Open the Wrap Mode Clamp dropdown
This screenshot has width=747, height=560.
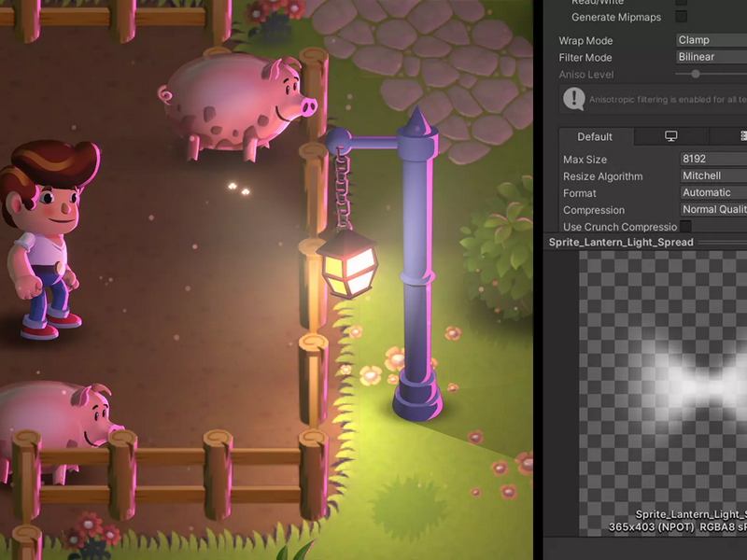point(712,40)
